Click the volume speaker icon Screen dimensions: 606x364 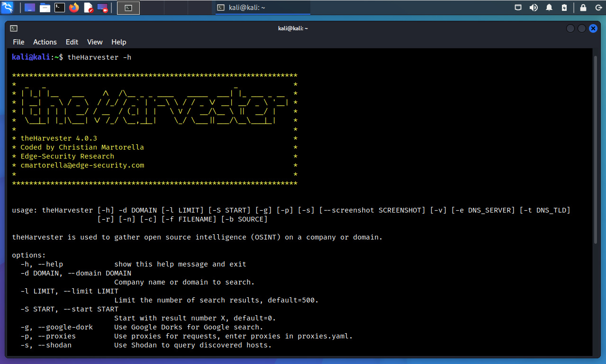coord(534,8)
